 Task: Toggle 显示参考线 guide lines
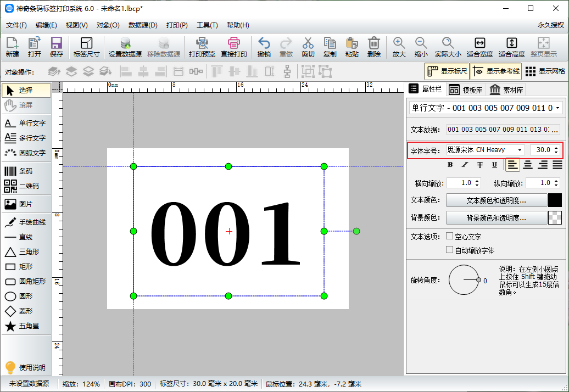(496, 71)
